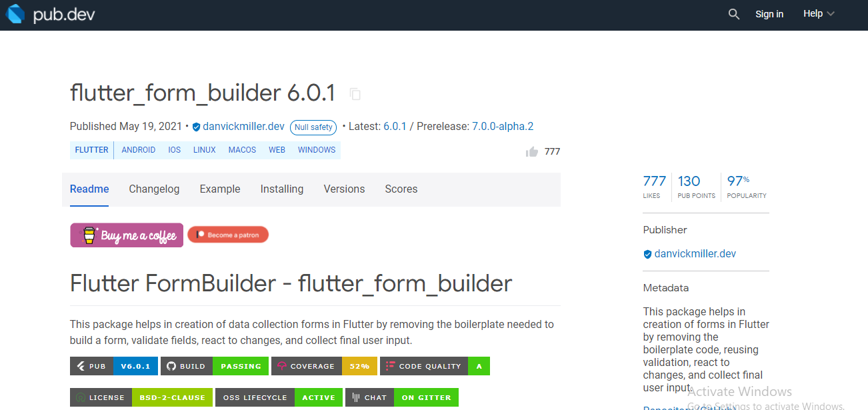The image size is (868, 410).
Task: Click the LINUX platform tag
Action: 205,150
